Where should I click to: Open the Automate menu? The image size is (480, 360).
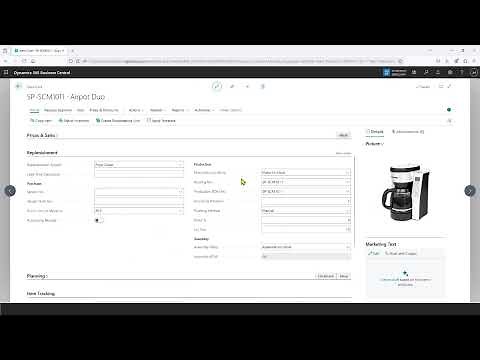(x=204, y=110)
